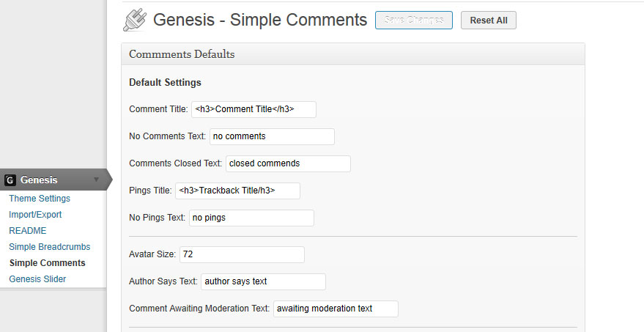Viewport: 644px width, 332px height.
Task: Edit the Pings Title field
Action: tap(237, 191)
